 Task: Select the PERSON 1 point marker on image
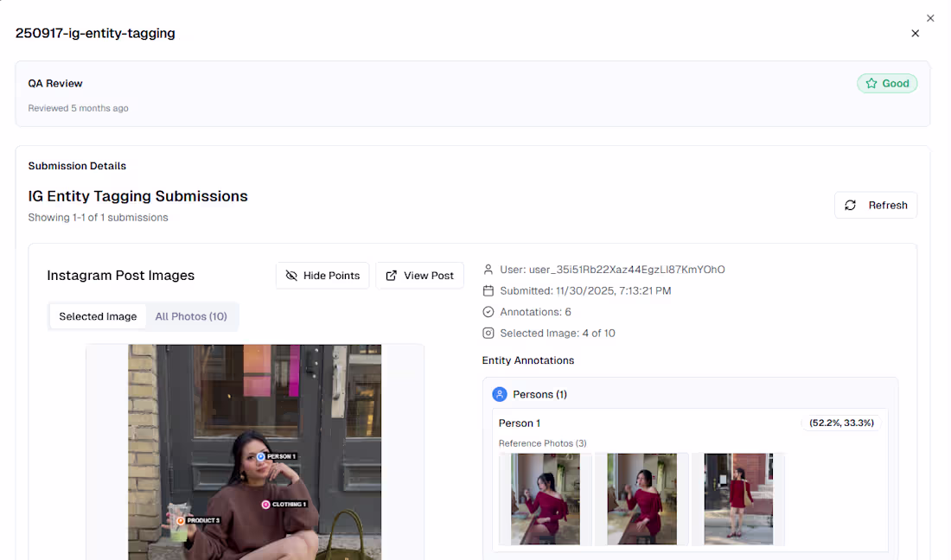(x=261, y=456)
